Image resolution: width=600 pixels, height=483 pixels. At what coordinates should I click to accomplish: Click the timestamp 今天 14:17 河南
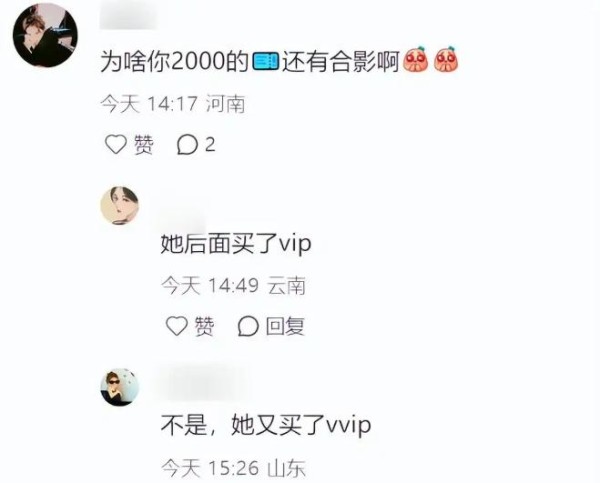(x=173, y=104)
